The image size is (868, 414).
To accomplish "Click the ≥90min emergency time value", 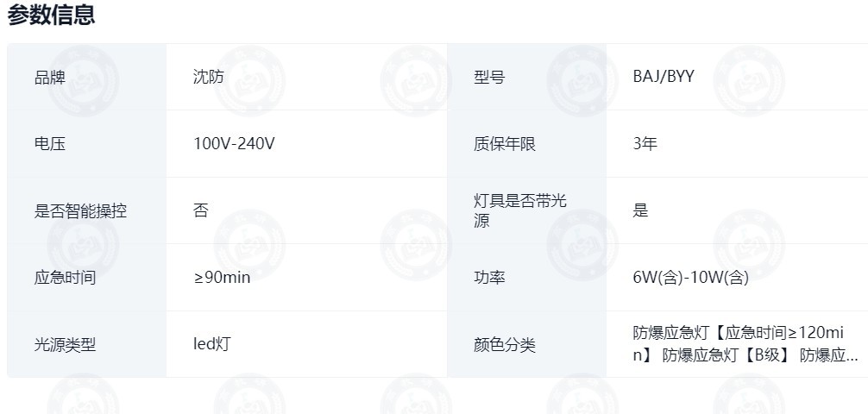I will click(x=222, y=277).
